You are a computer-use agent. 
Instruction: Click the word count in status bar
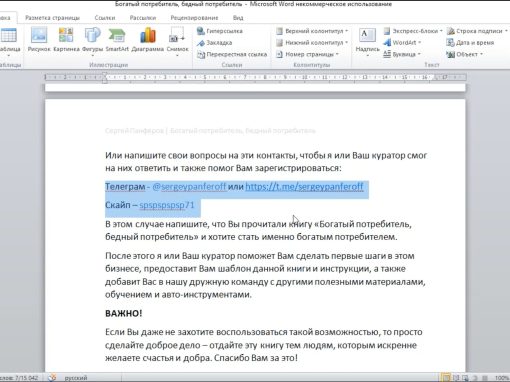(x=19, y=378)
